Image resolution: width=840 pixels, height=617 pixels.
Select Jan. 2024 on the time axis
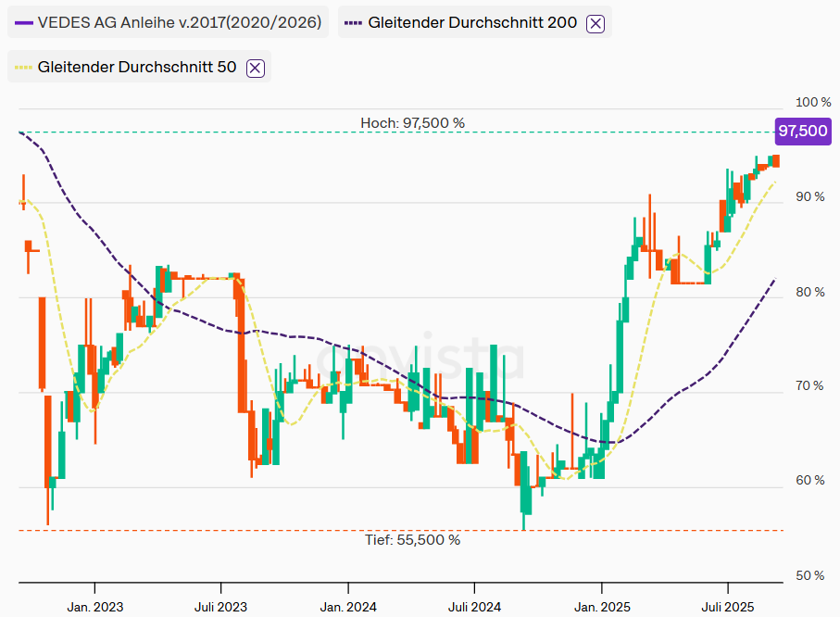point(348,607)
